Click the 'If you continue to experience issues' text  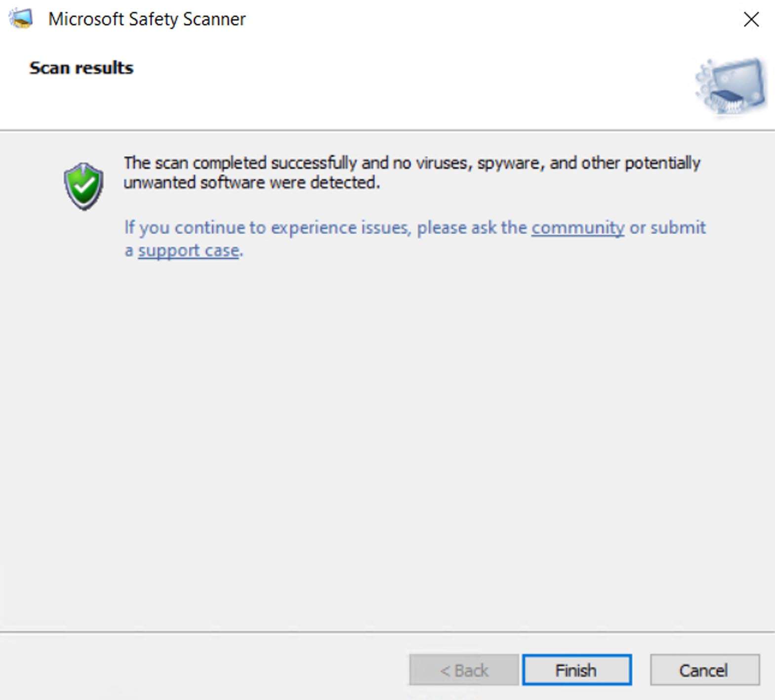click(267, 228)
